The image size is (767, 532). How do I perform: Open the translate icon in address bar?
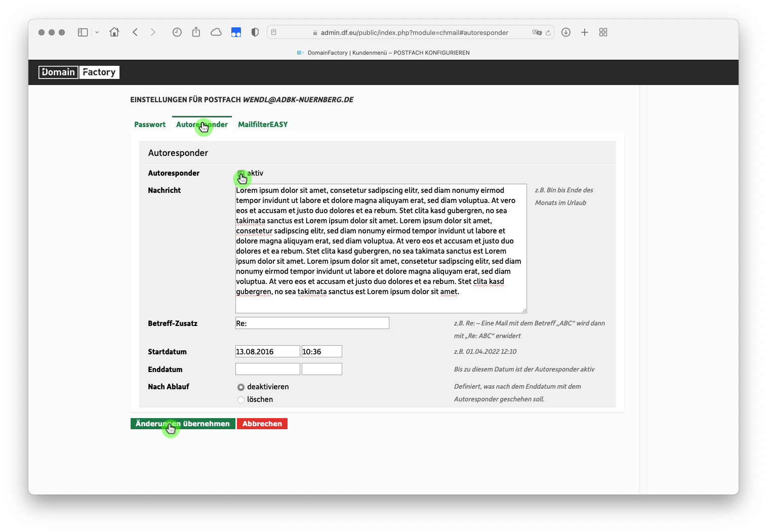(537, 32)
